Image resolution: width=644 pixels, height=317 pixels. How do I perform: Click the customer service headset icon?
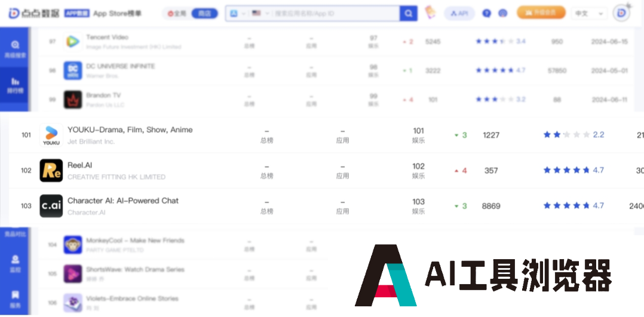point(503,14)
